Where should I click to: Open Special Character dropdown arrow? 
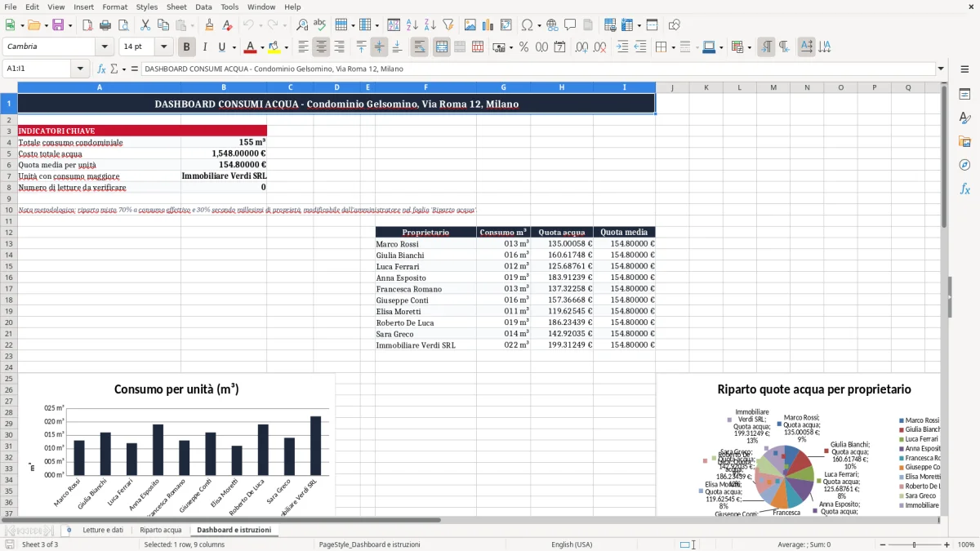click(538, 25)
